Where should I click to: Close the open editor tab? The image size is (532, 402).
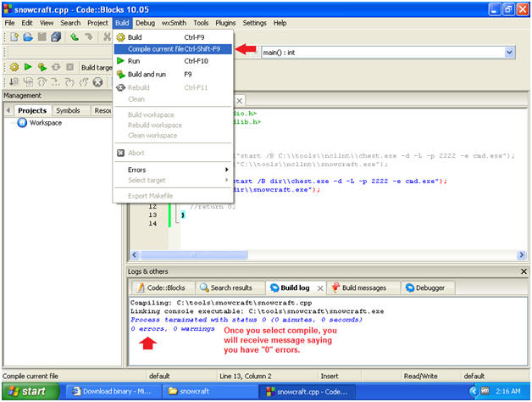pos(239,101)
